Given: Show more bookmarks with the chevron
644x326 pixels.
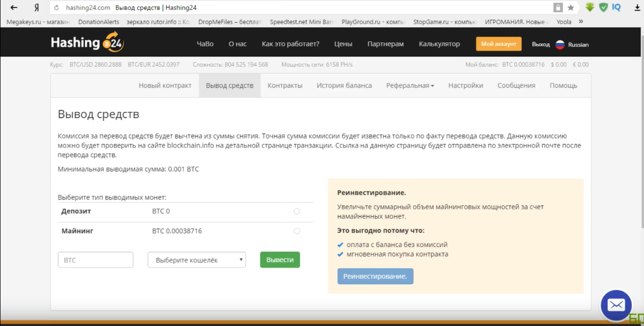Looking at the screenshot, I should tap(581, 22).
